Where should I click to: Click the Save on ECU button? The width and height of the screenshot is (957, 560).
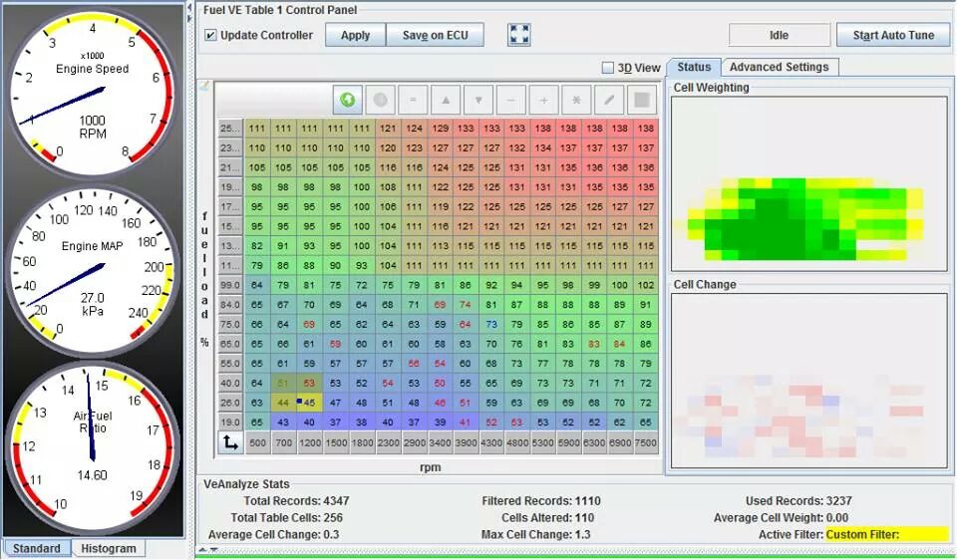pyautogui.click(x=435, y=35)
